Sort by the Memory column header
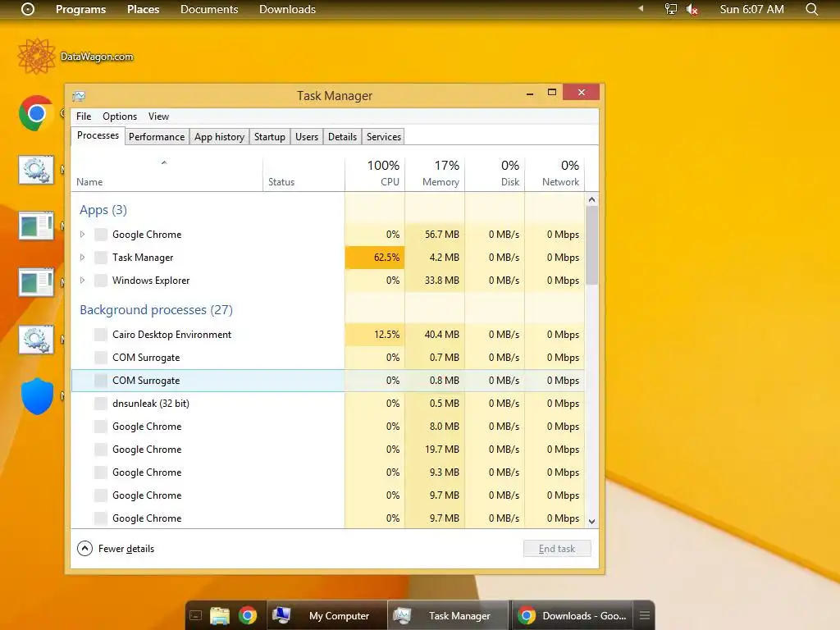Viewport: 840px width, 630px height. pos(435,173)
